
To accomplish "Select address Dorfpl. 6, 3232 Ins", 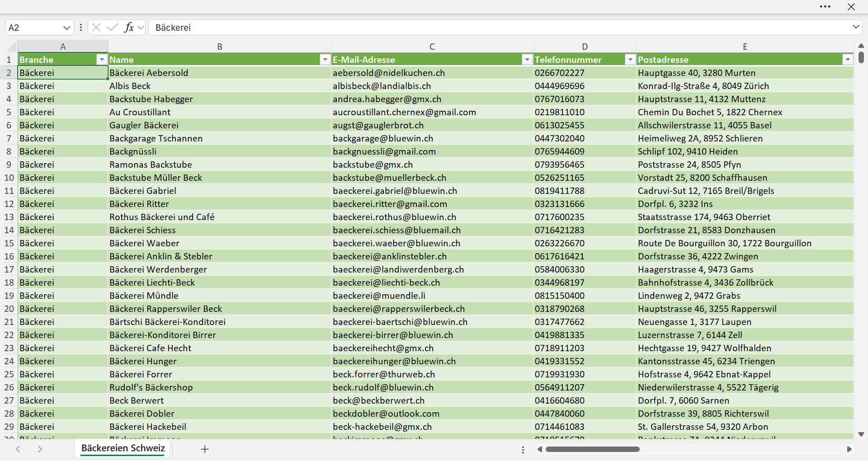I will pyautogui.click(x=745, y=204).
